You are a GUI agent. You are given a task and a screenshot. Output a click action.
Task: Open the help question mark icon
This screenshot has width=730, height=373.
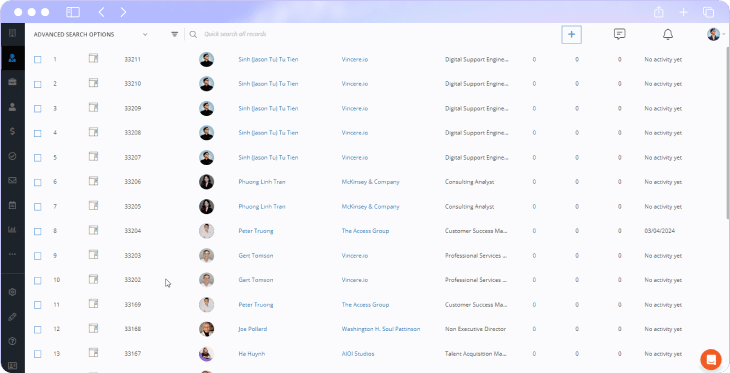click(13, 341)
